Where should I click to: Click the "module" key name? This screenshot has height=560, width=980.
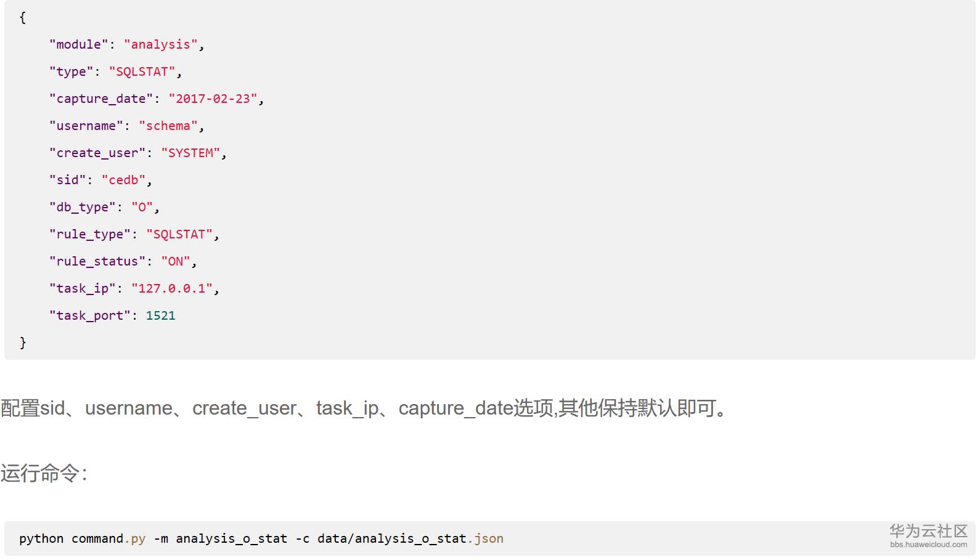pyautogui.click(x=78, y=45)
